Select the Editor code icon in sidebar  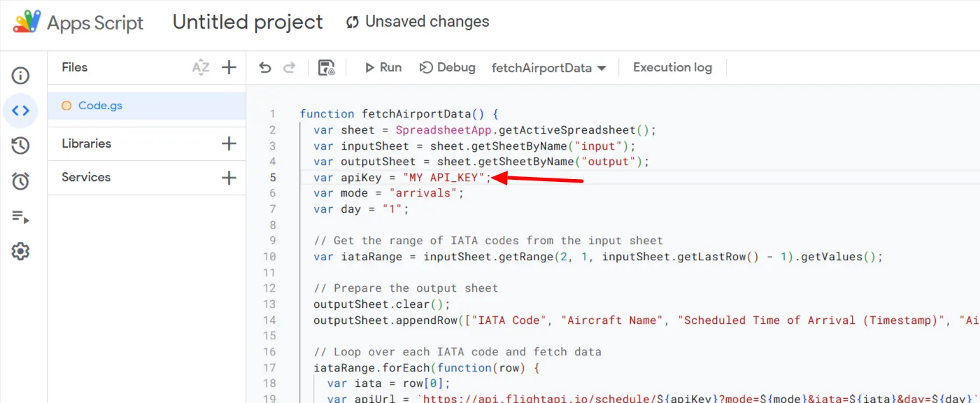[20, 111]
